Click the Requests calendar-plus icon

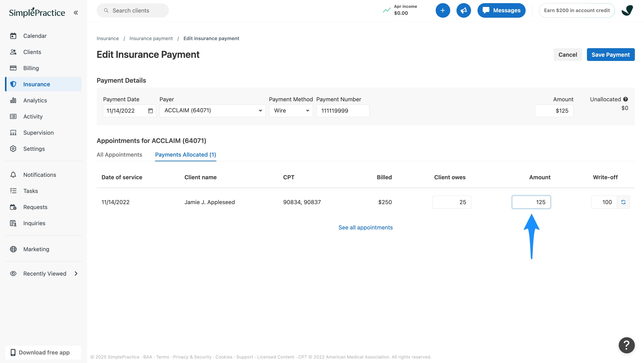point(13,207)
